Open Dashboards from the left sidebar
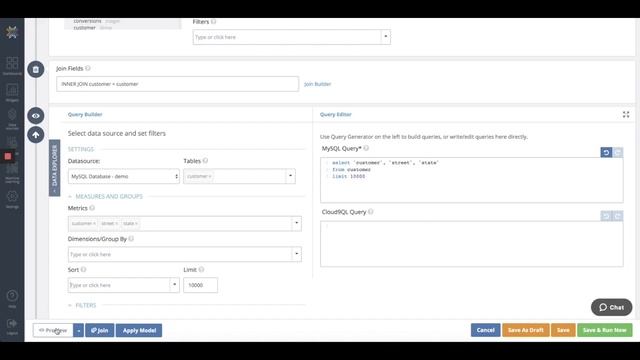640x360 pixels. pyautogui.click(x=12, y=66)
